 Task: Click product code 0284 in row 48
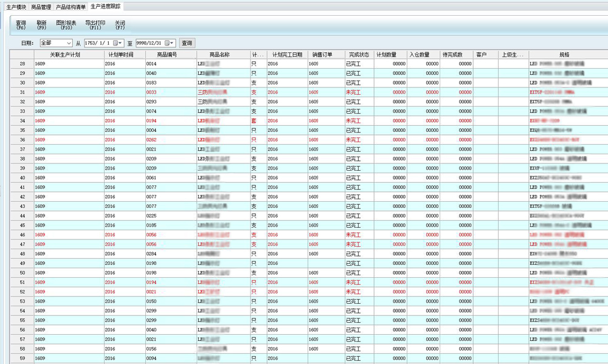pyautogui.click(x=151, y=253)
